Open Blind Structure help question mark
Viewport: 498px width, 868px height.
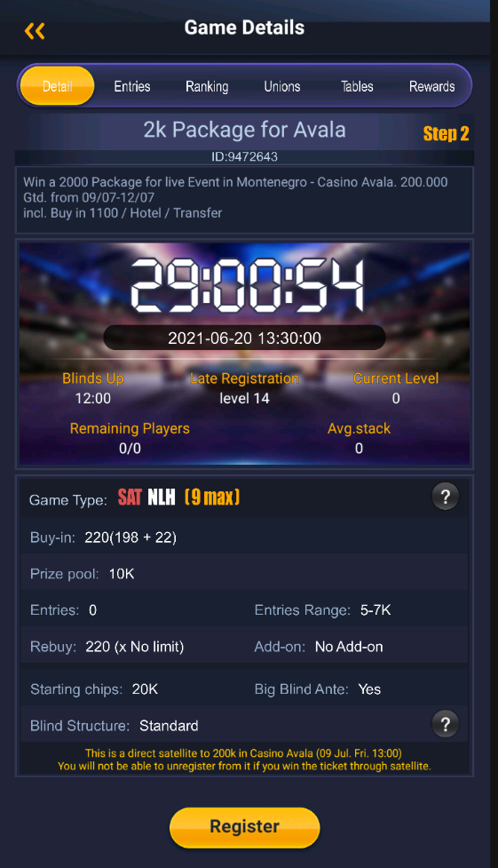446,724
